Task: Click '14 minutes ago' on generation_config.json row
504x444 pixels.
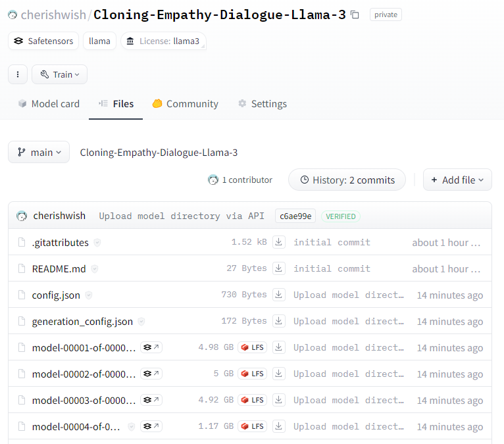Action: click(x=450, y=322)
